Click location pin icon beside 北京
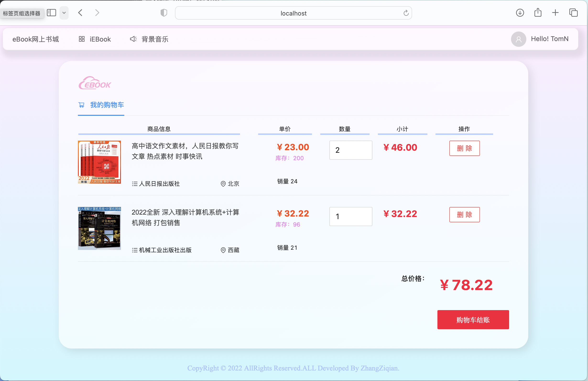The image size is (588, 381). tap(223, 184)
